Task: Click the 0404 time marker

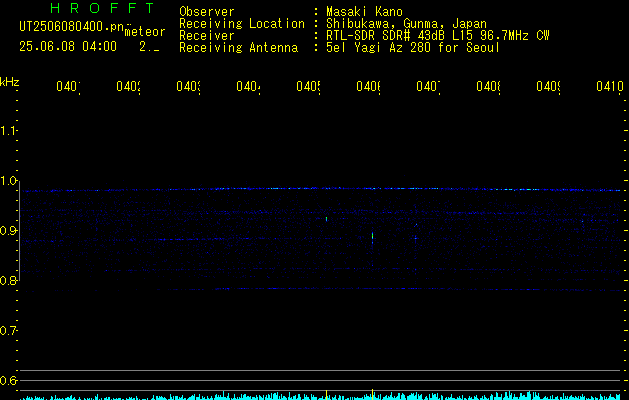Action: point(248,86)
